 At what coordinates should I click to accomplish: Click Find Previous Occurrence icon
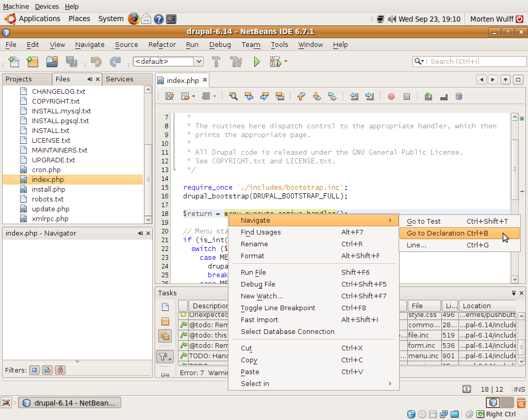point(249,96)
